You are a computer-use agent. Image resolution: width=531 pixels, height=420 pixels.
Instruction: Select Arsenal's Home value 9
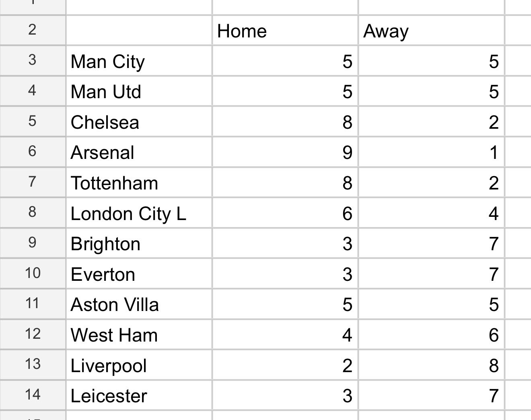point(284,152)
